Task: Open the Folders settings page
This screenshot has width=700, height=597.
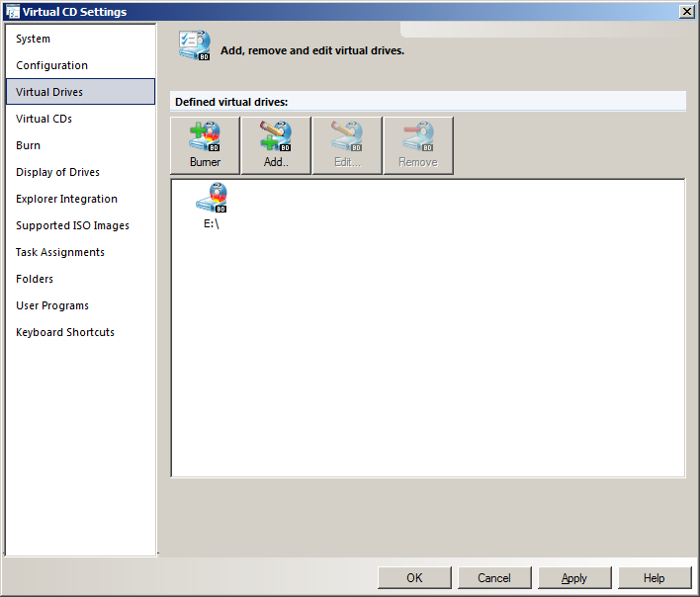Action: click(81, 280)
